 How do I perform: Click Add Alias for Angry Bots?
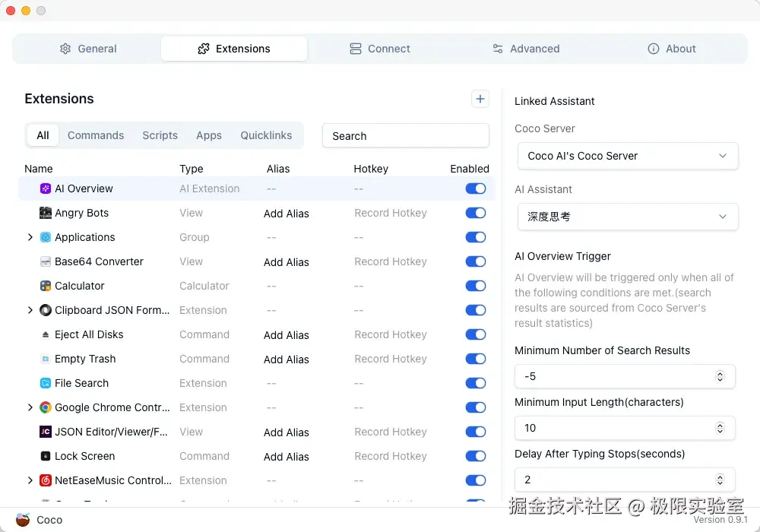tap(287, 214)
